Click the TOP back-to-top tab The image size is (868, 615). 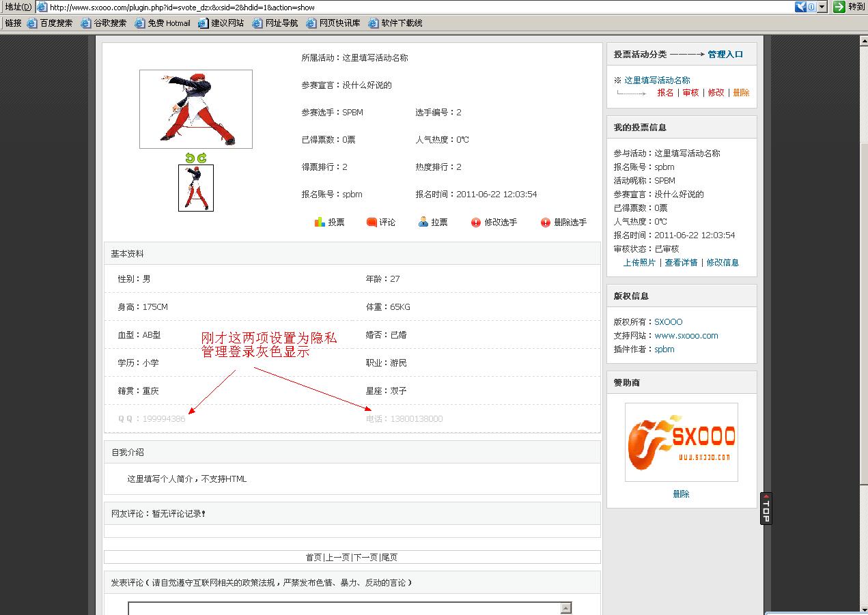[x=765, y=509]
